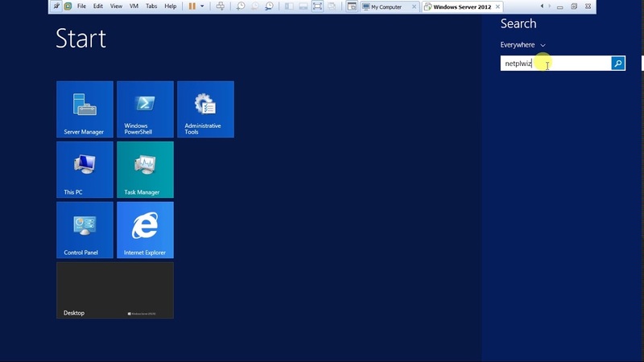Close the Windows Server 2012 tab
Screen dimensions: 644x362
(x=497, y=6)
